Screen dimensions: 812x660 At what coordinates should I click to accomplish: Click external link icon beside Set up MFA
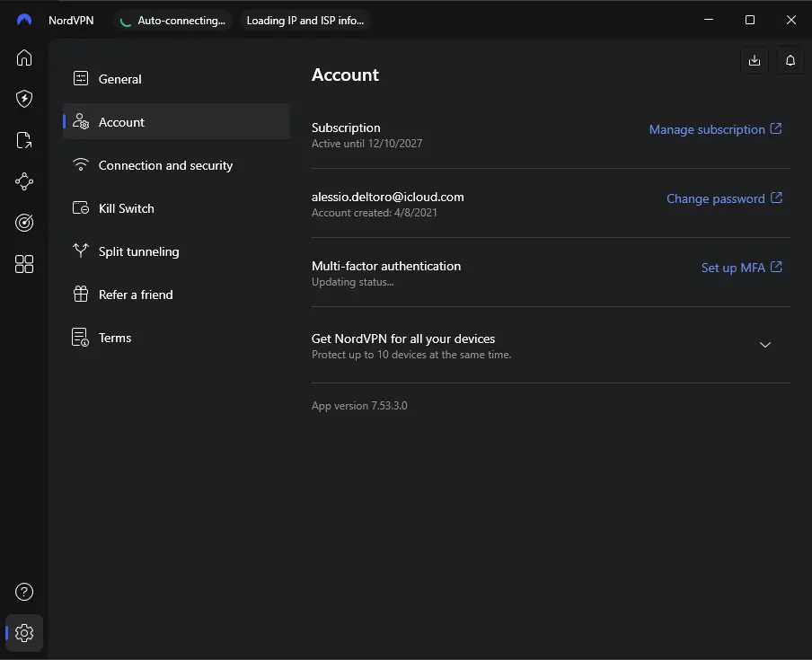(x=776, y=267)
